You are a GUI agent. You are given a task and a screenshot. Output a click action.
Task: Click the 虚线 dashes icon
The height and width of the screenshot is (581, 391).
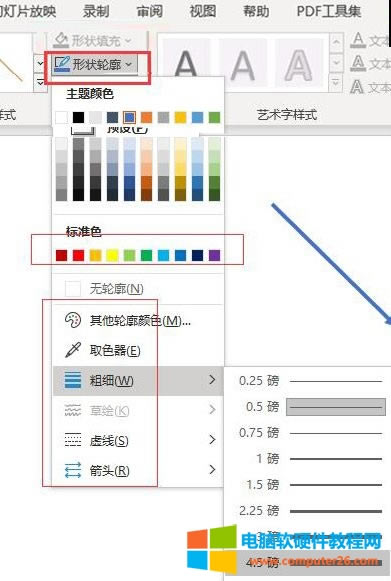(73, 440)
